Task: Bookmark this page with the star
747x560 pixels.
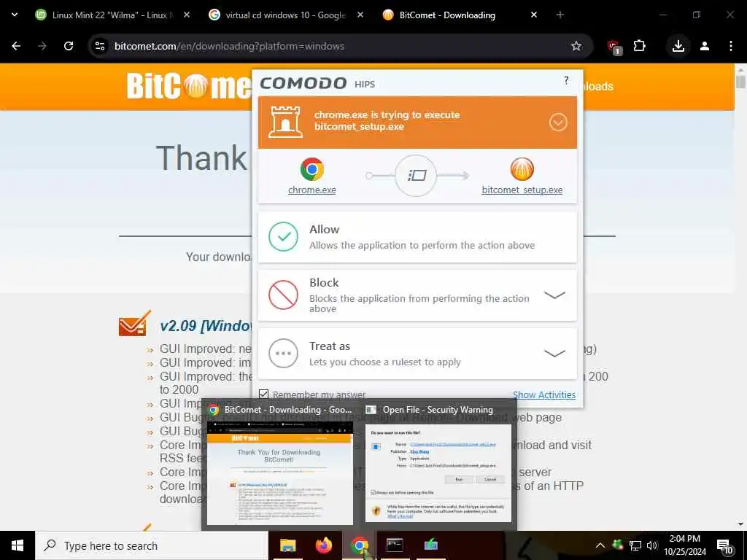Action: pyautogui.click(x=576, y=46)
